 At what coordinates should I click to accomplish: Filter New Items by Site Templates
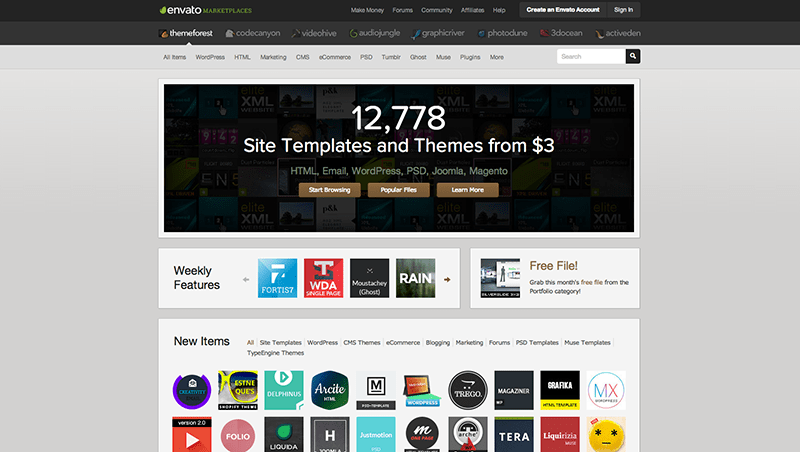(x=281, y=343)
